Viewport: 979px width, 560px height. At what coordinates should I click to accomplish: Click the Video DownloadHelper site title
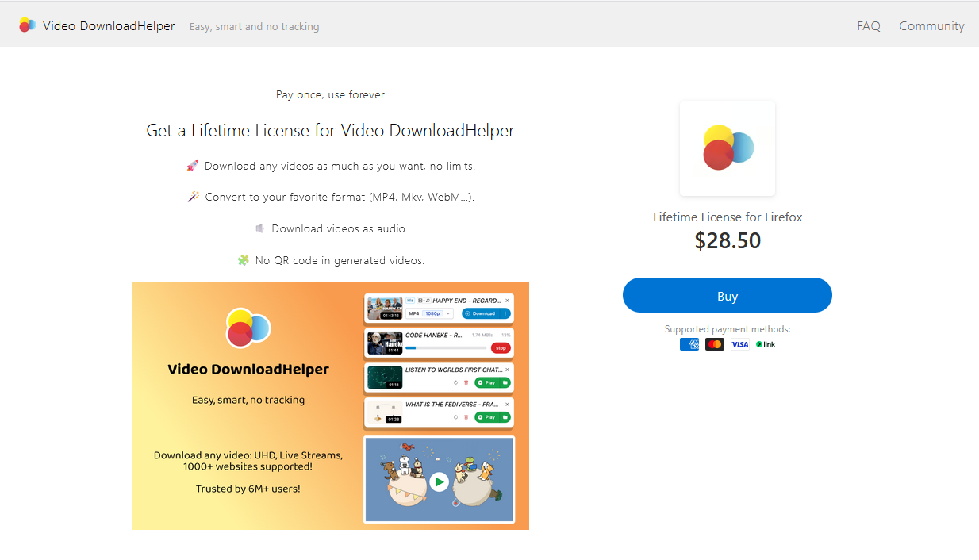[109, 25]
